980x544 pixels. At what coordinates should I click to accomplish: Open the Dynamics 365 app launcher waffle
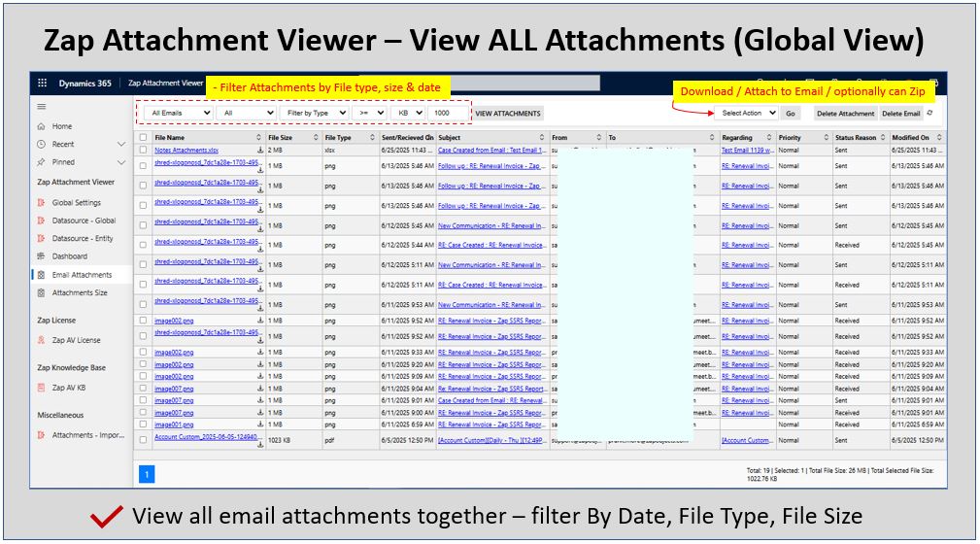(43, 83)
